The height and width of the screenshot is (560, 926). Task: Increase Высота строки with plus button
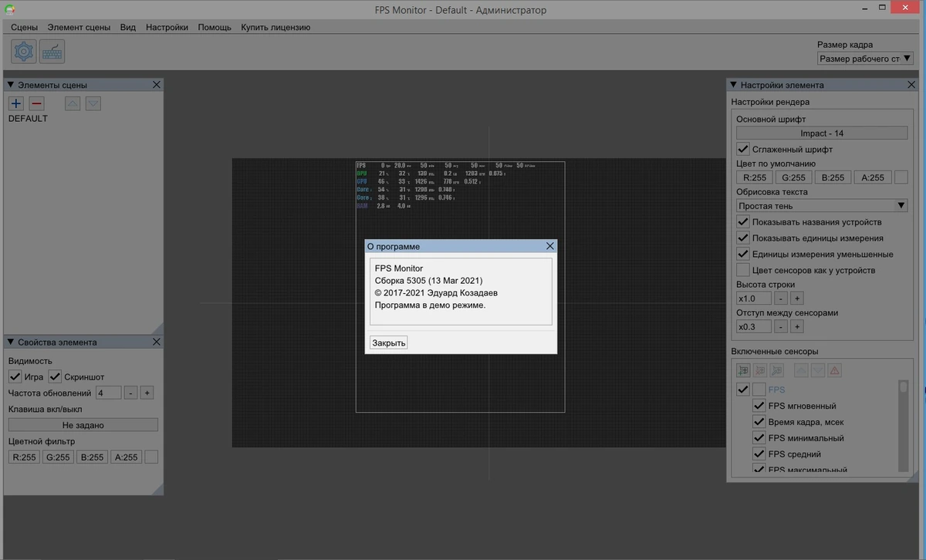[797, 299]
